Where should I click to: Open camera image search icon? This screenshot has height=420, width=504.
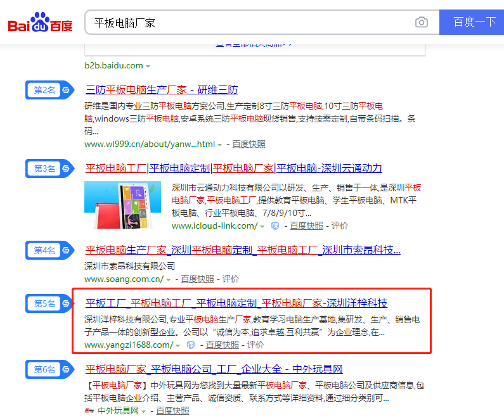click(422, 22)
